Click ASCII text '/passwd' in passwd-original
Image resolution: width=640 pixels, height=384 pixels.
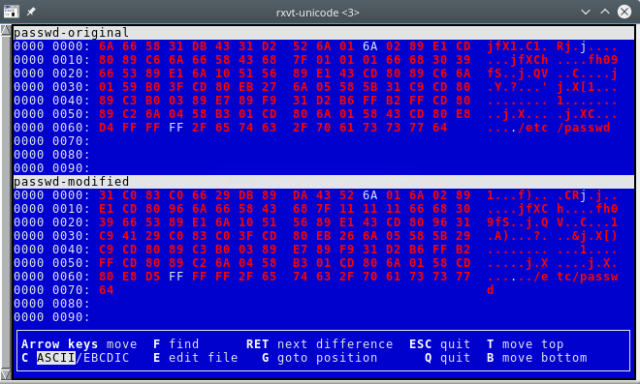[583, 128]
